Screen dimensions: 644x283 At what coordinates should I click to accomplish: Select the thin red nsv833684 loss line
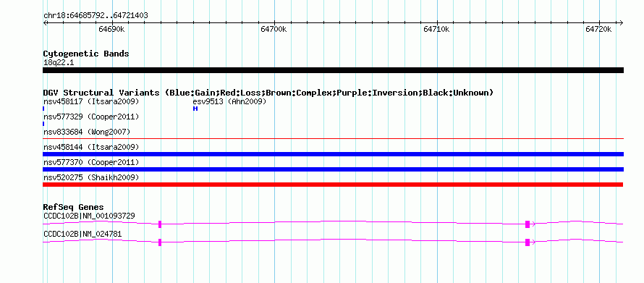(x=333, y=139)
